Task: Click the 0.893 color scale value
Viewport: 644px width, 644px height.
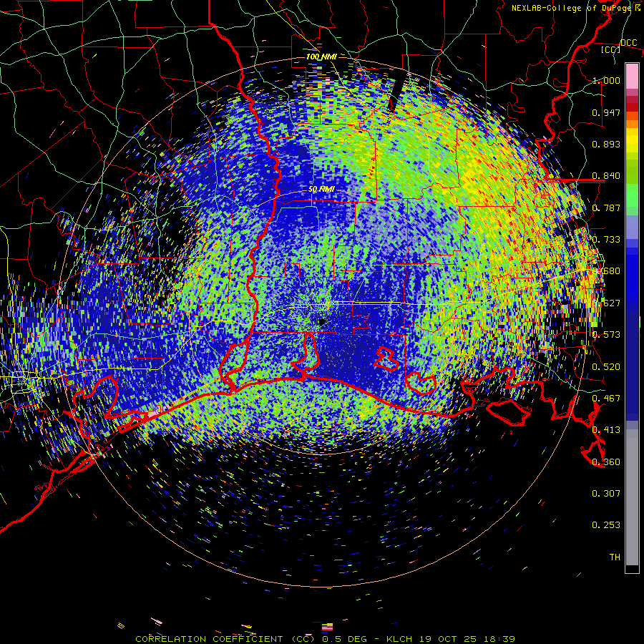Action: tap(606, 144)
